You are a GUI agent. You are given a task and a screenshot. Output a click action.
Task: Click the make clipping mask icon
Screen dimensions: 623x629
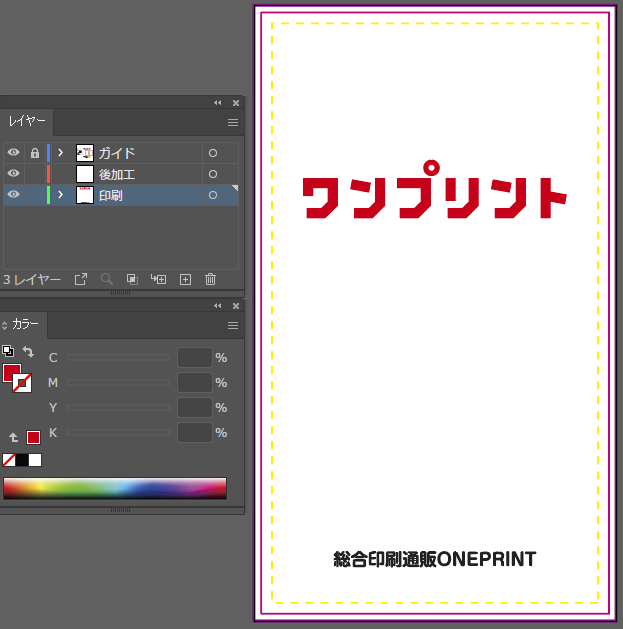click(x=132, y=280)
